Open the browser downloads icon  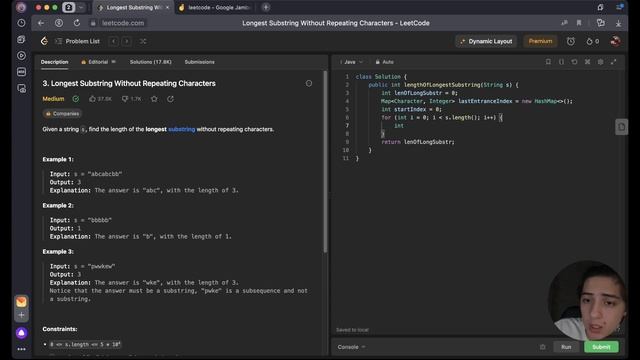pyautogui.click(x=618, y=23)
